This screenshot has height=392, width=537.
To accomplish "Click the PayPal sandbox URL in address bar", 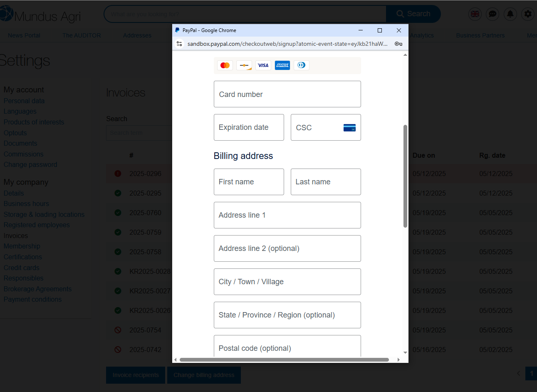I will (287, 44).
